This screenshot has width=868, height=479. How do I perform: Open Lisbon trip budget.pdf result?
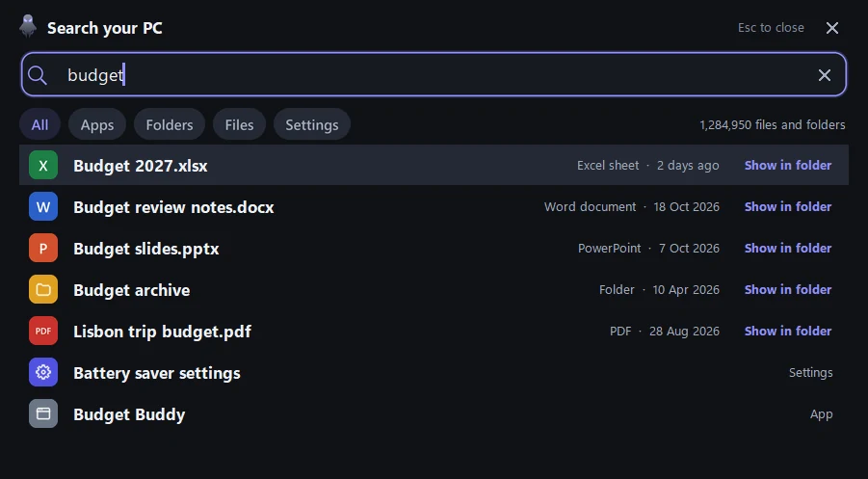click(x=434, y=332)
